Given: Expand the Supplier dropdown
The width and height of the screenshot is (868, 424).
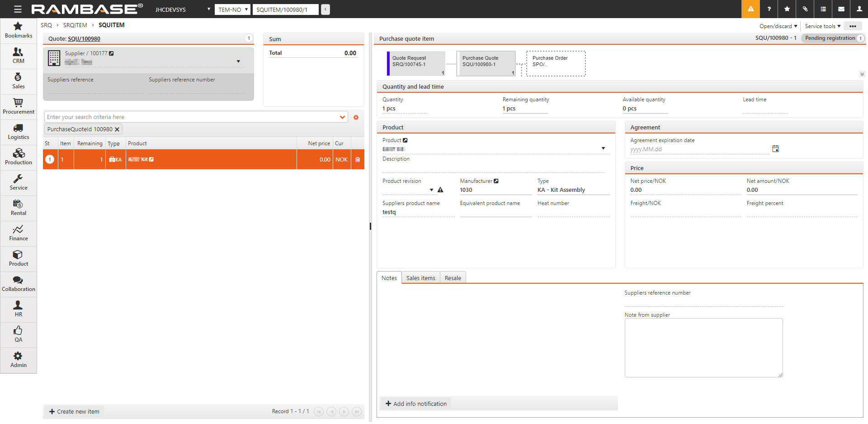Looking at the screenshot, I should tap(238, 62).
